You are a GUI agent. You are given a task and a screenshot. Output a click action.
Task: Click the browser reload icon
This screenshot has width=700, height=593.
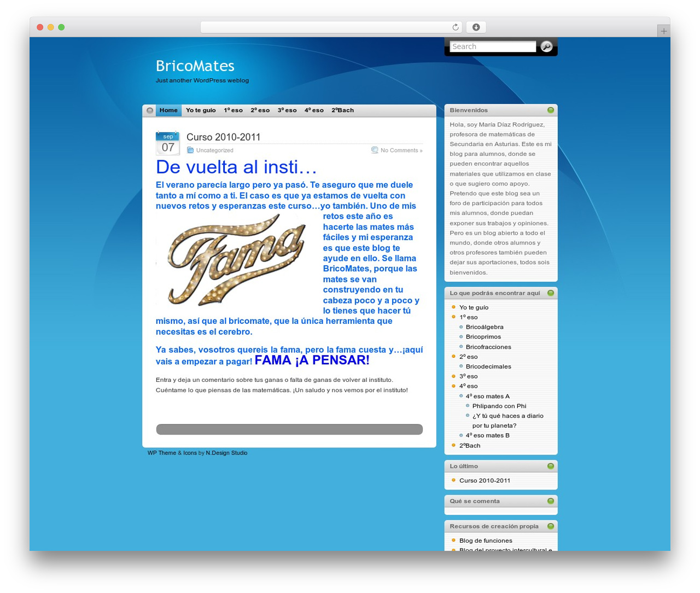(456, 27)
